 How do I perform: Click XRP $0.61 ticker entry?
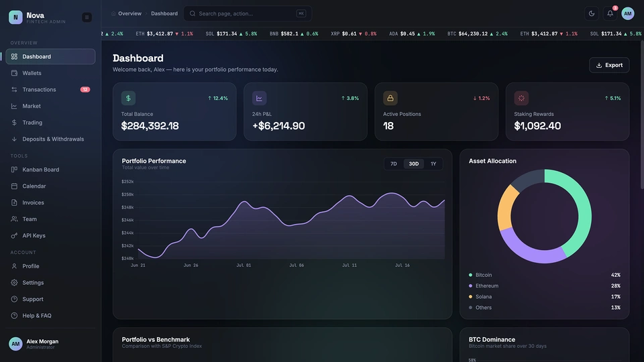click(x=354, y=34)
